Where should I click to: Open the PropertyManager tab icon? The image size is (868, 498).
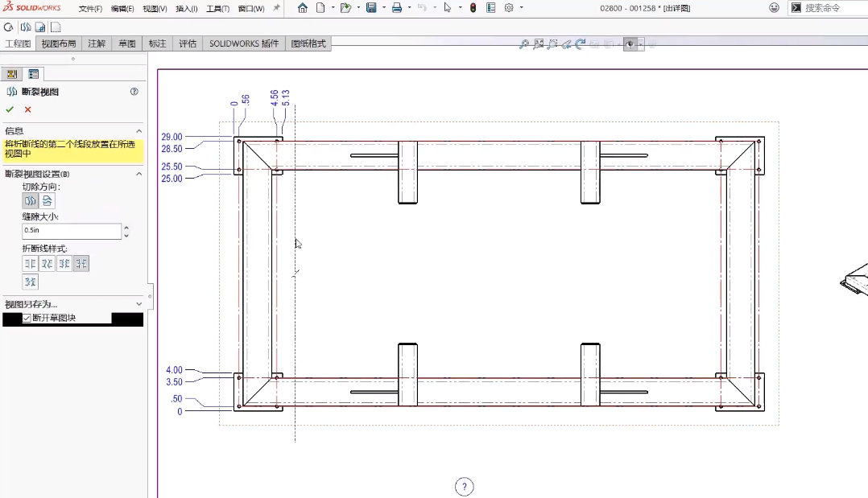point(33,74)
